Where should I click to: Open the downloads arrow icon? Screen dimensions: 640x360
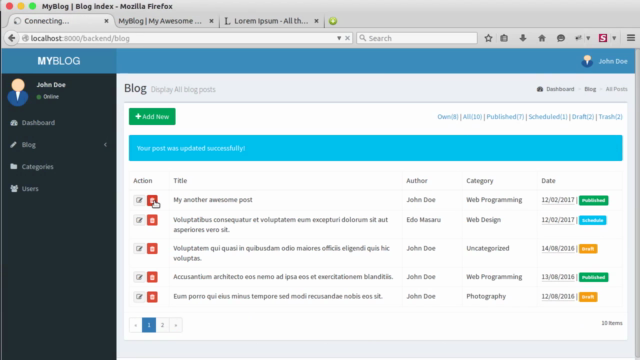click(523, 38)
